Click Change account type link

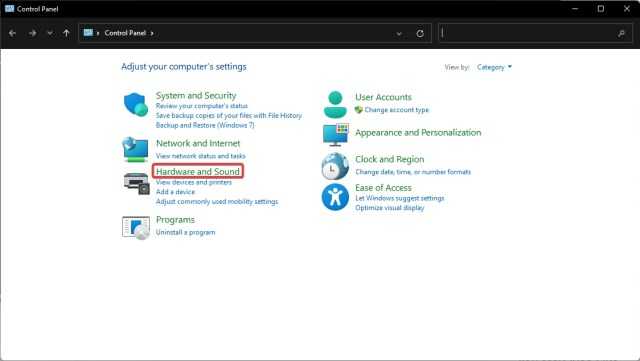coord(396,110)
